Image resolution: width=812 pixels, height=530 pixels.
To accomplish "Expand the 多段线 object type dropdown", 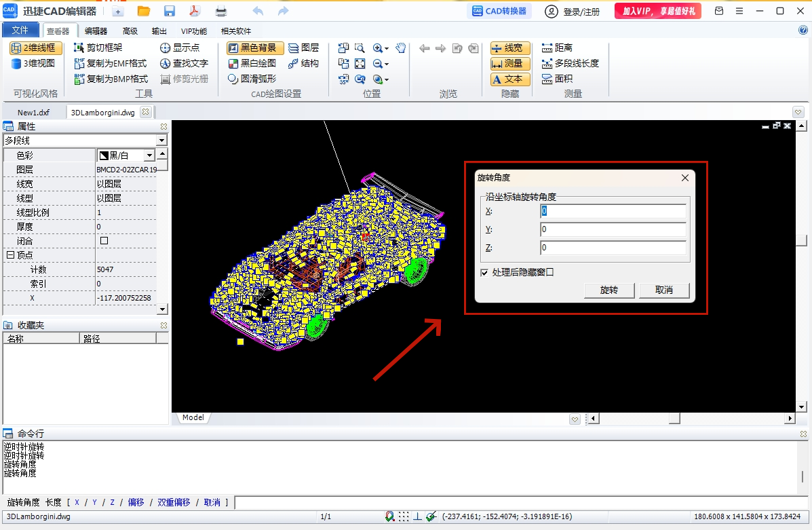I will click(x=161, y=140).
